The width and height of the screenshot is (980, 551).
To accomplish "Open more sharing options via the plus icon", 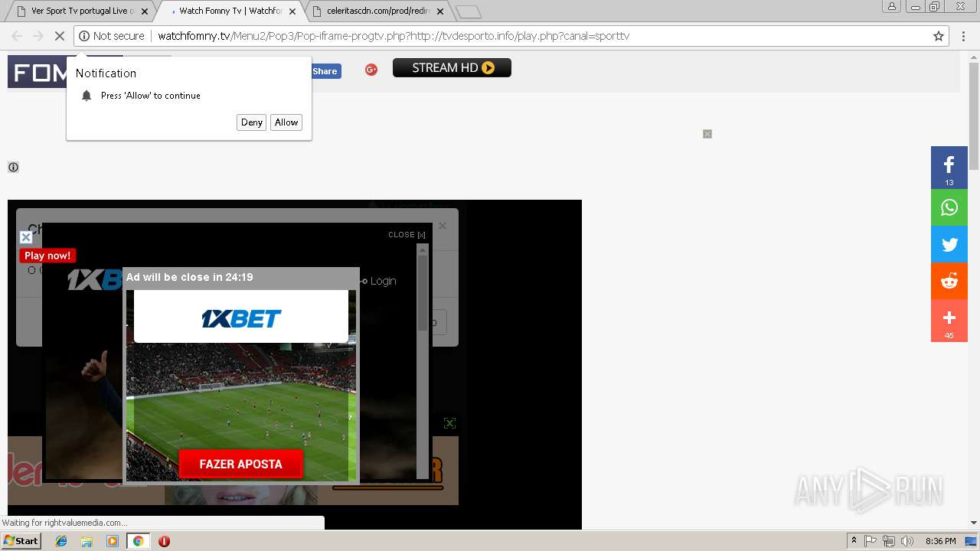I will coord(949,321).
